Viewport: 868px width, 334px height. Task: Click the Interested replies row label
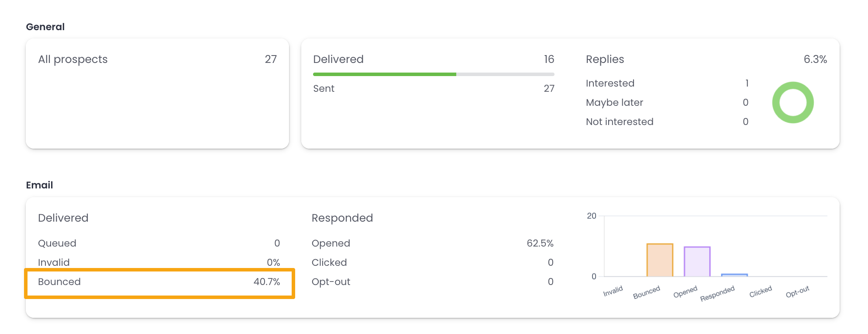tap(610, 83)
